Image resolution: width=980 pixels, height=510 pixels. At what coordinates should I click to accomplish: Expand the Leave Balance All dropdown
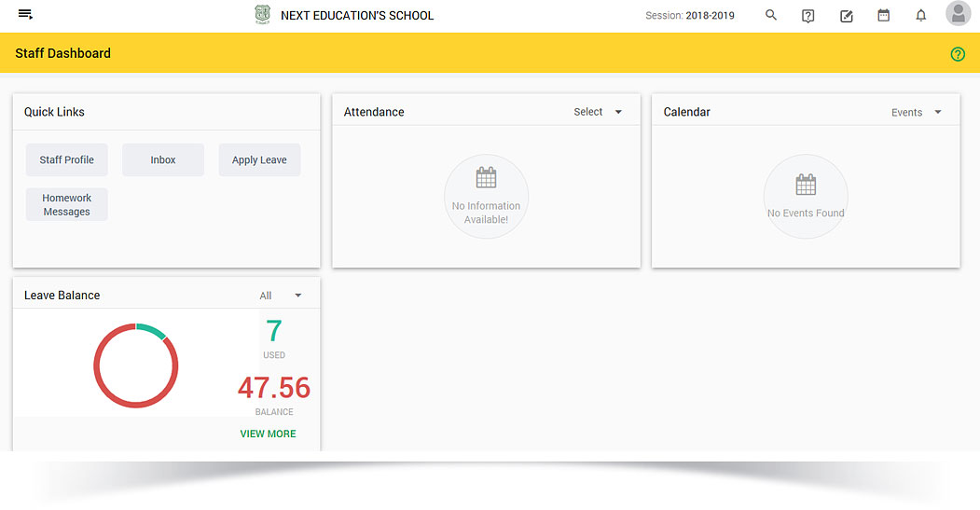[281, 296]
